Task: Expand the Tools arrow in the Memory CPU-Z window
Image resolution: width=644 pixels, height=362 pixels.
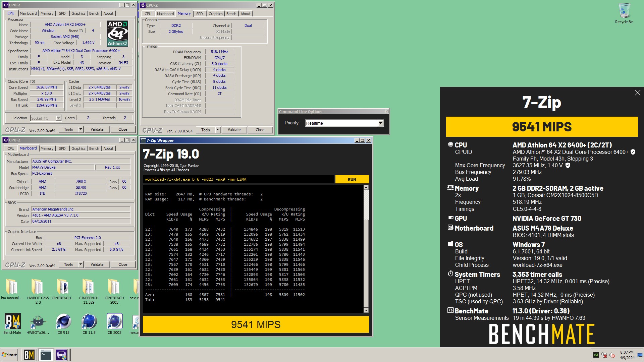Action: pos(218,130)
